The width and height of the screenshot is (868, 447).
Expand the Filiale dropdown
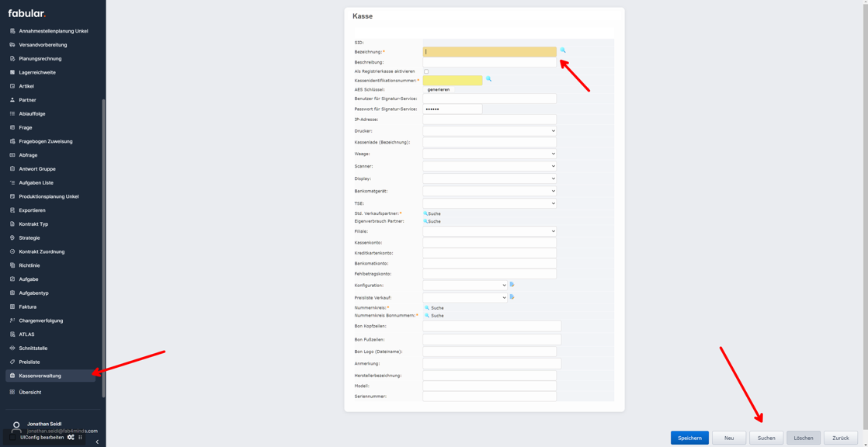489,231
